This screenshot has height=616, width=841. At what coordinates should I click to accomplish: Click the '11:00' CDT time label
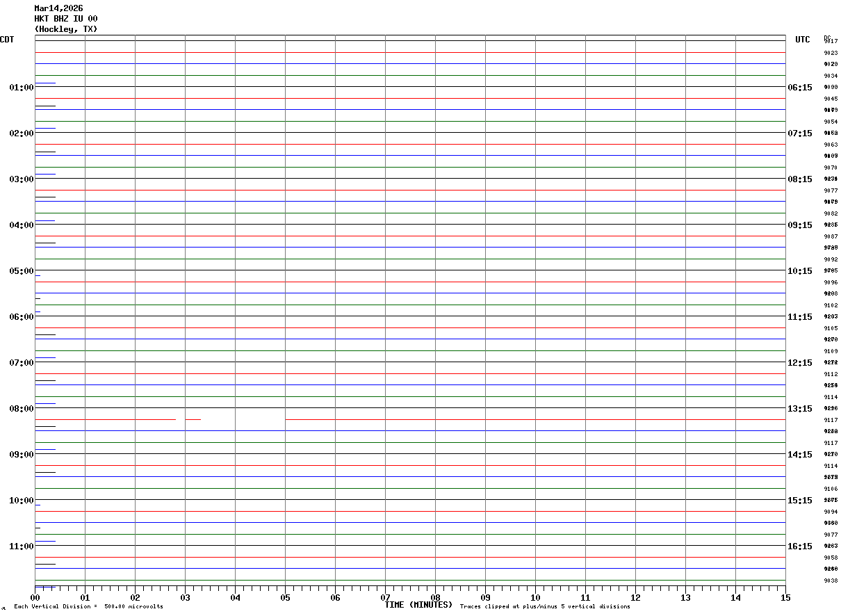[22, 546]
